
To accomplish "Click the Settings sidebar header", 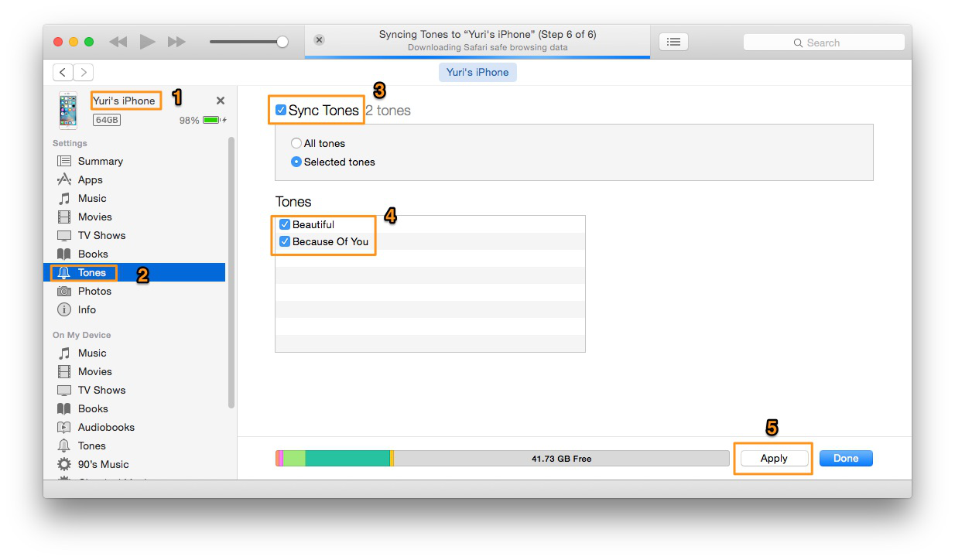I will pos(70,143).
